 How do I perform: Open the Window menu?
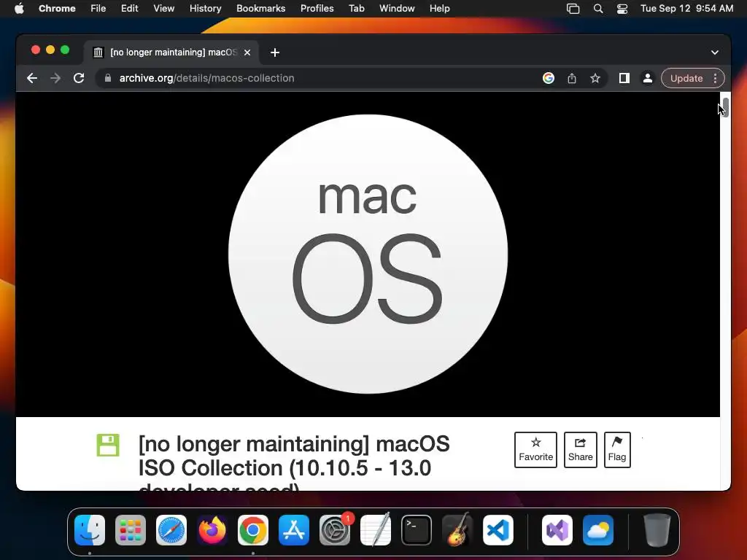click(397, 9)
